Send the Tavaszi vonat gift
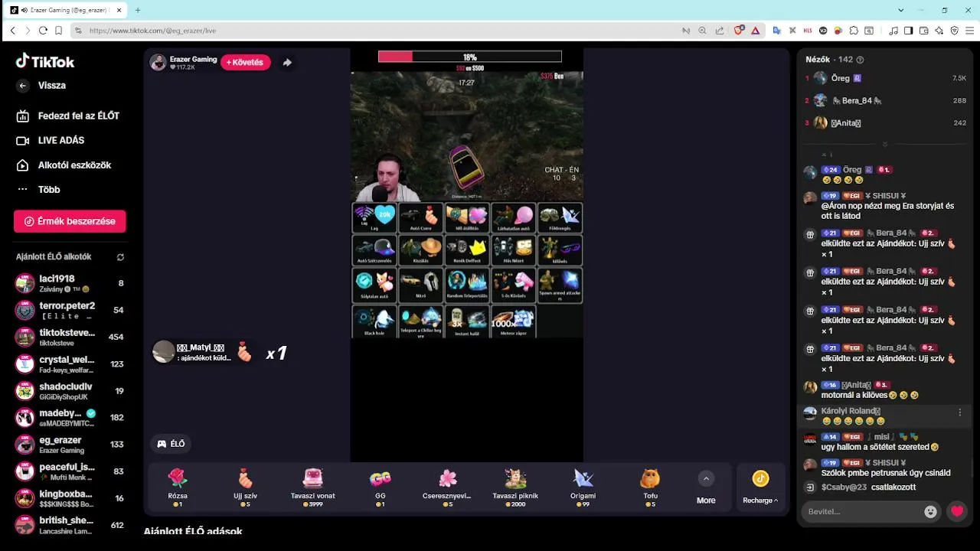This screenshot has height=551, width=980. pos(312,487)
